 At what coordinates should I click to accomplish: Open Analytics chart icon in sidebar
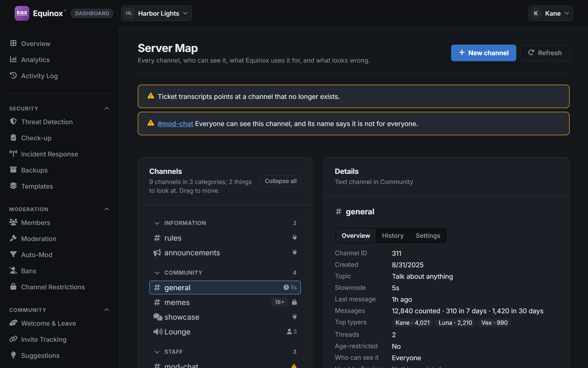tap(13, 59)
